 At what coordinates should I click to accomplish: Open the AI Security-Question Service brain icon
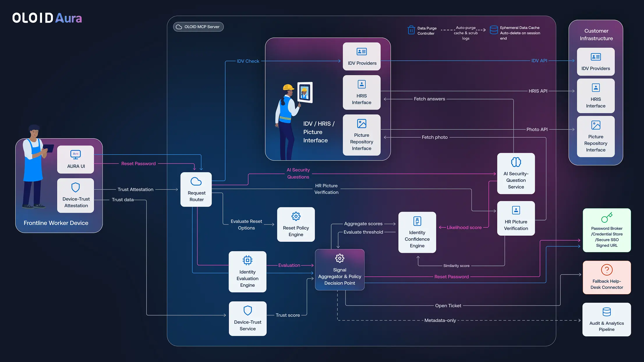pos(516,162)
